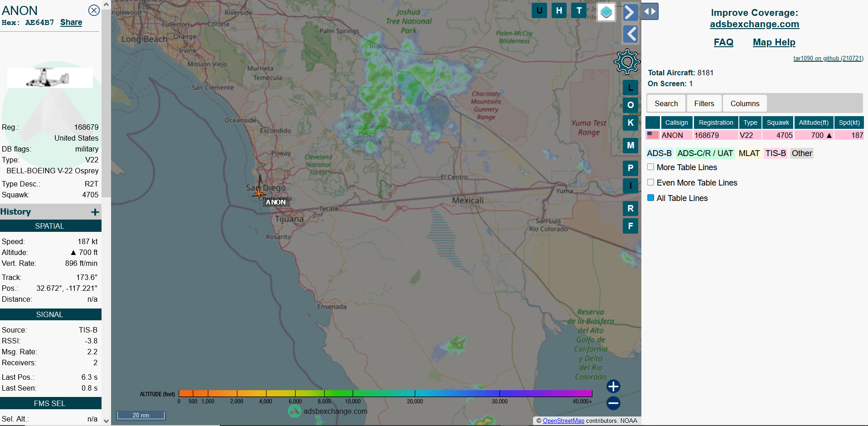The image size is (868, 426).
Task: Click the left arrow sidebar shrink icon
Action: [x=630, y=34]
